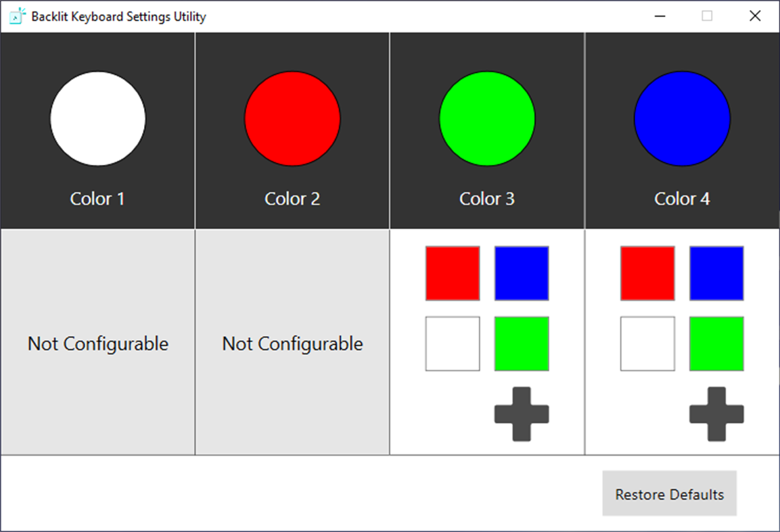The image size is (780, 532).
Task: Pick the green swatch for Color 3
Action: [521, 343]
